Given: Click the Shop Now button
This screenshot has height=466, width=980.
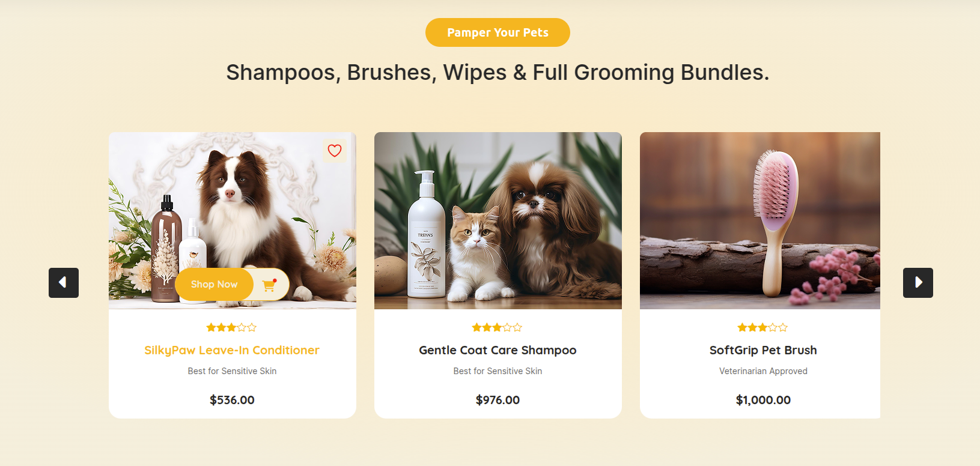Looking at the screenshot, I should [215, 285].
